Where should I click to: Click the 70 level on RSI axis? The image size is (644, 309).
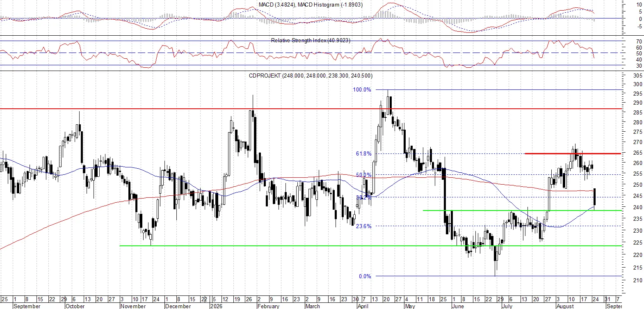pyautogui.click(x=639, y=42)
